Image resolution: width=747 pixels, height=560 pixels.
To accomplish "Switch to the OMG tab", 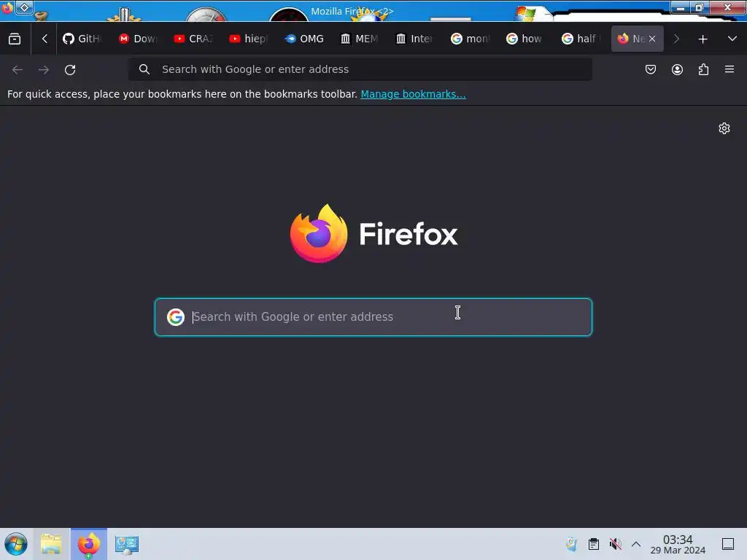I will tap(304, 39).
